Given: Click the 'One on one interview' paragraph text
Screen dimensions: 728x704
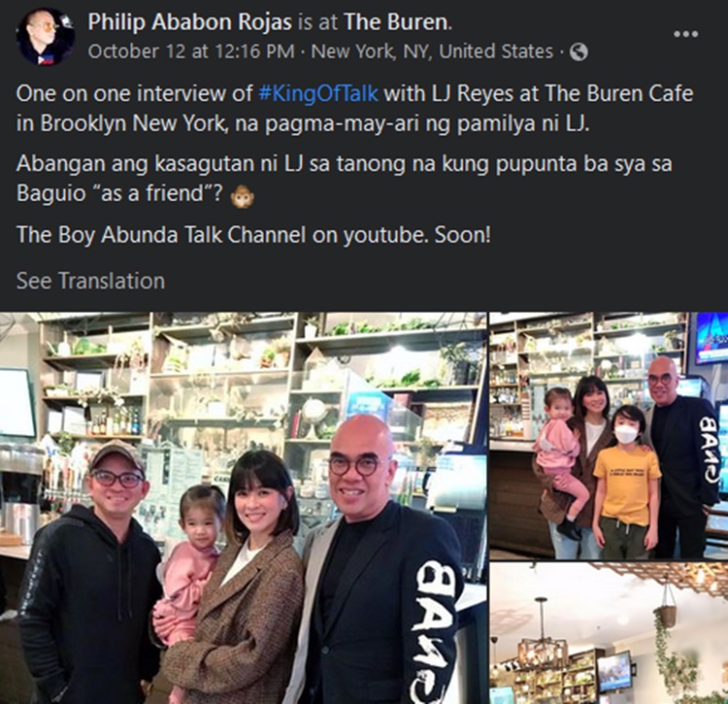Looking at the screenshot, I should pyautogui.click(x=354, y=108).
